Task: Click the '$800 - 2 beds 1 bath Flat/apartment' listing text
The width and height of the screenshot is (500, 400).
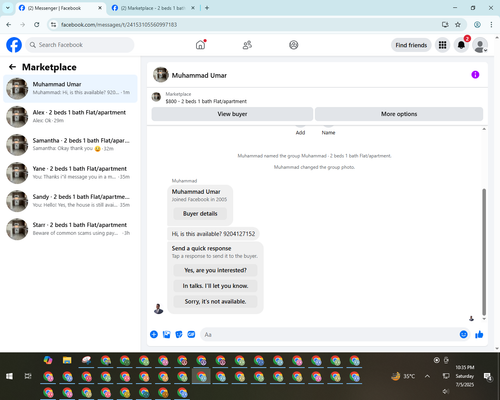Action: point(206,101)
